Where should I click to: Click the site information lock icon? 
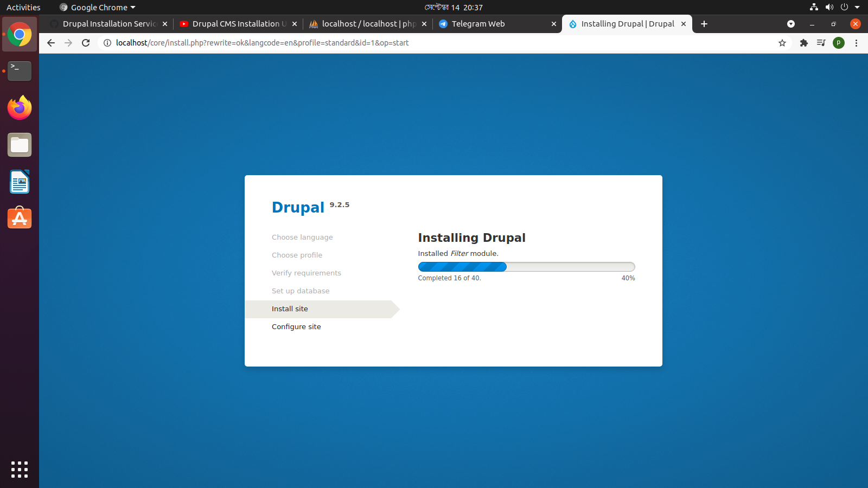(107, 43)
